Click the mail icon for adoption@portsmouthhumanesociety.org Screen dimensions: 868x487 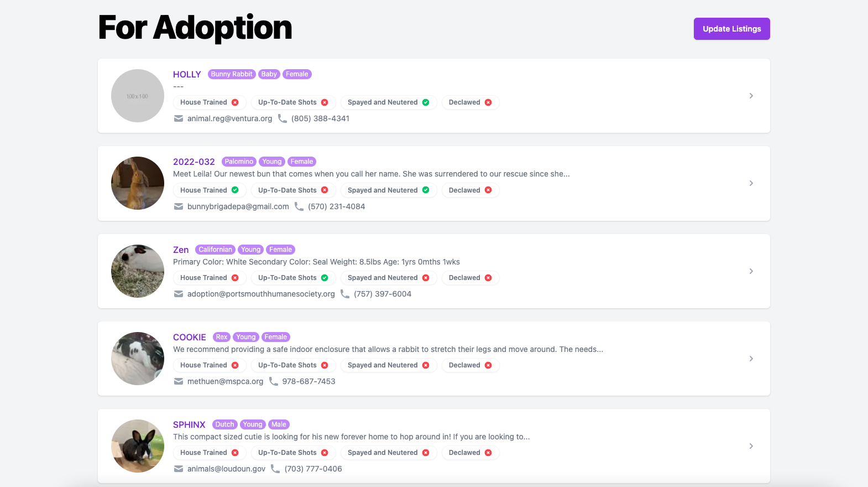click(179, 294)
